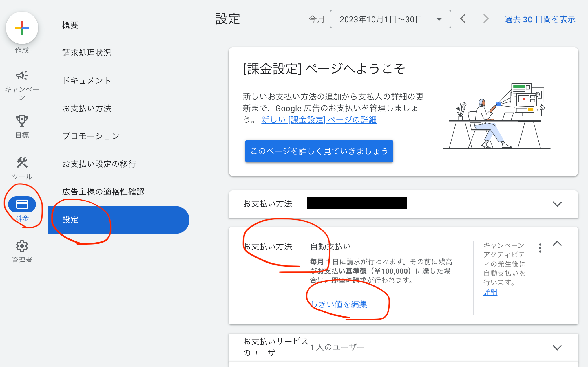Open Admin via the gear icon
The image size is (588, 367).
click(22, 246)
